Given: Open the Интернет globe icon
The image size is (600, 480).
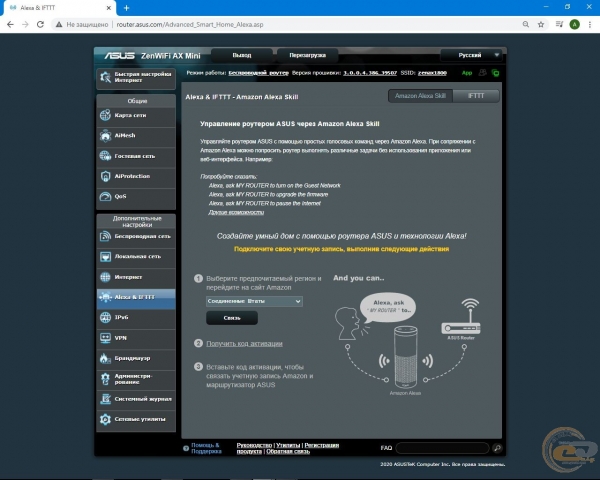Looking at the screenshot, I should point(105,277).
